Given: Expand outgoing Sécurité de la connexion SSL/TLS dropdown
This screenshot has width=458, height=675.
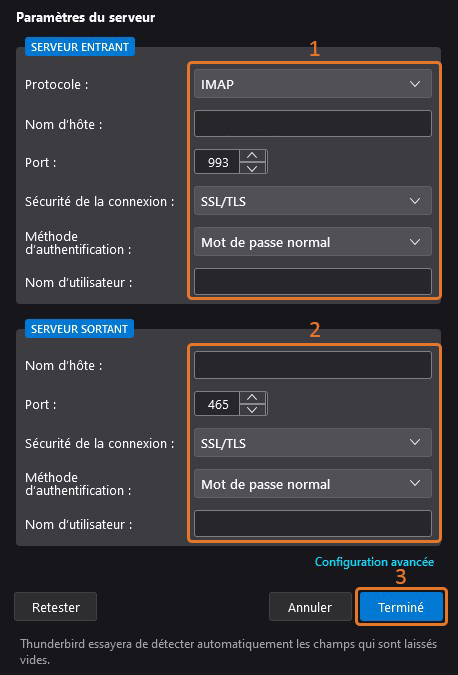Looking at the screenshot, I should (x=313, y=443).
